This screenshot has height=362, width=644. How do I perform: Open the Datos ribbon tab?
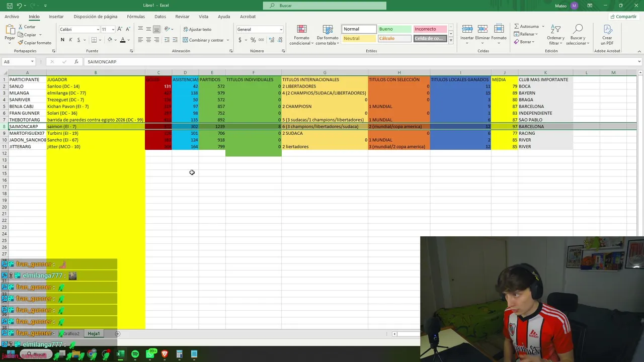click(x=160, y=17)
